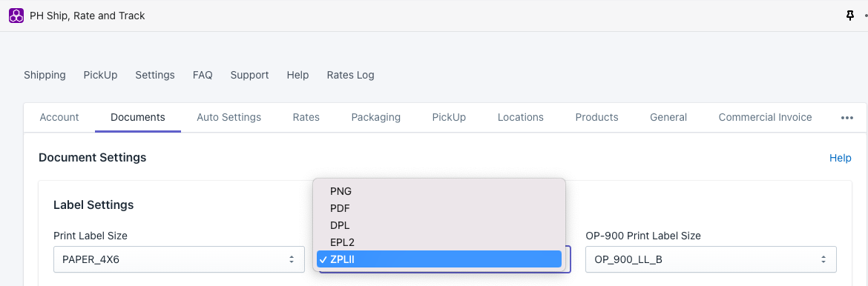Screen dimensions: 868x286
Task: Choose the checked ZPLII option
Action: tap(439, 259)
